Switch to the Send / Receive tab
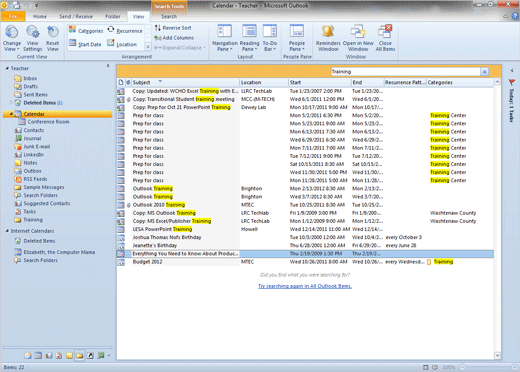This screenshot has height=372, width=520. (x=76, y=16)
